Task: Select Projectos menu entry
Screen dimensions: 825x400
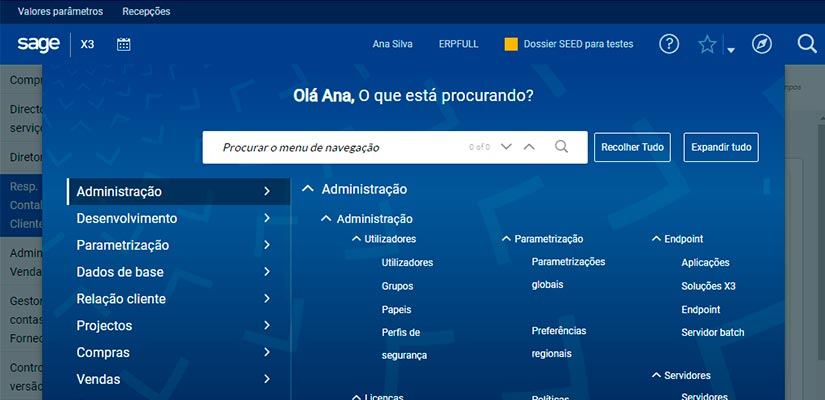Action: (179, 325)
